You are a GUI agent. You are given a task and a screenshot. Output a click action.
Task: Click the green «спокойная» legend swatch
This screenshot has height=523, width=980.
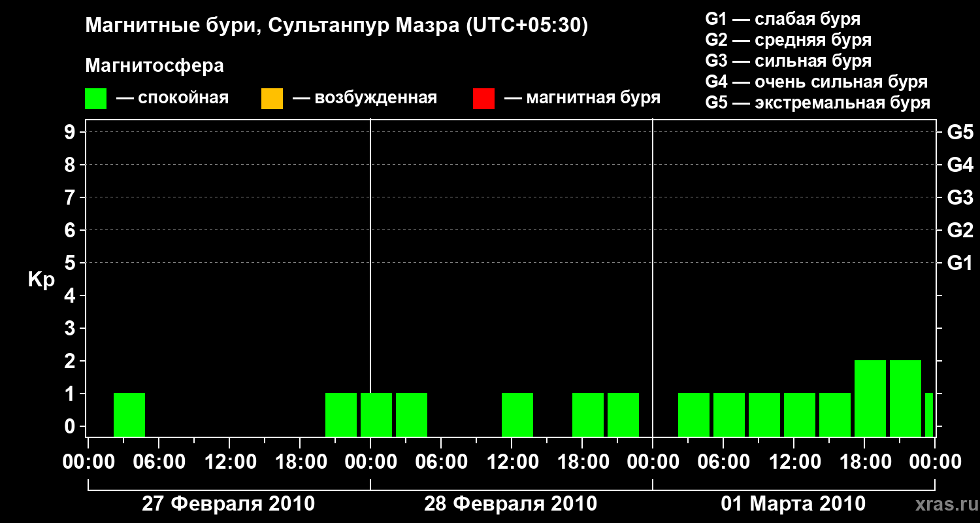(96, 99)
